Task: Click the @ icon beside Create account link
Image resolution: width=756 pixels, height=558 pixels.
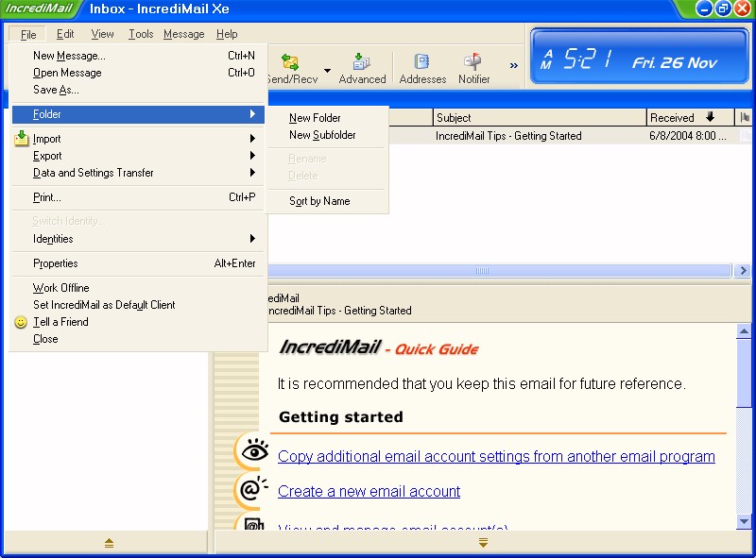Action: point(250,490)
